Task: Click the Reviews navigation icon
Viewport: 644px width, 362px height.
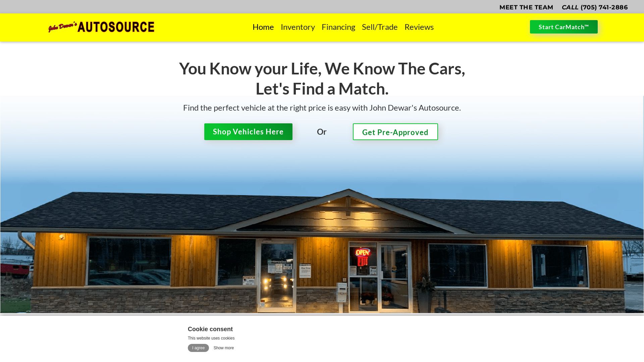Action: (419, 26)
